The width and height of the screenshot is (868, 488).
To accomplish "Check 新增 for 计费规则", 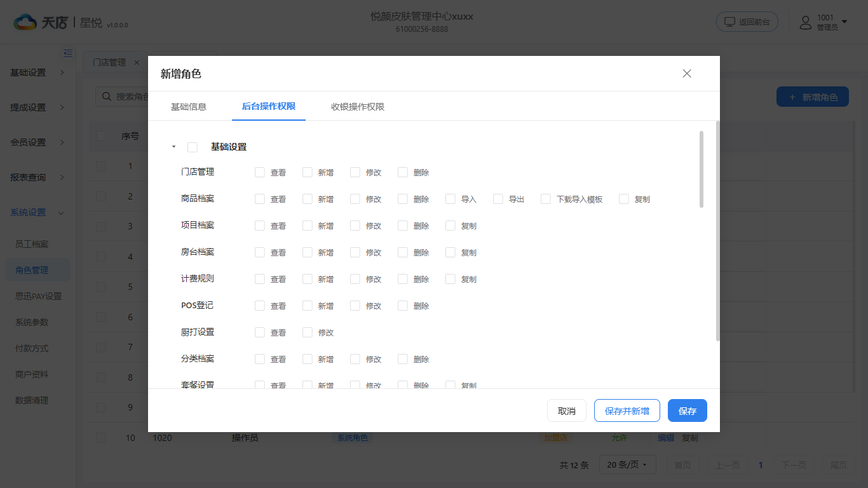I will [308, 279].
